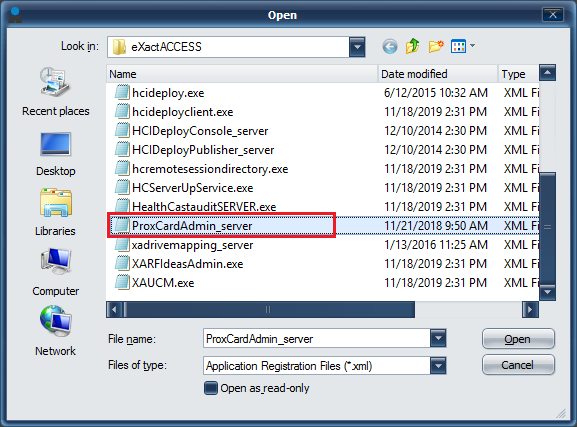
Task: Select ProxCardAdmin_server file name
Action: coord(192,226)
